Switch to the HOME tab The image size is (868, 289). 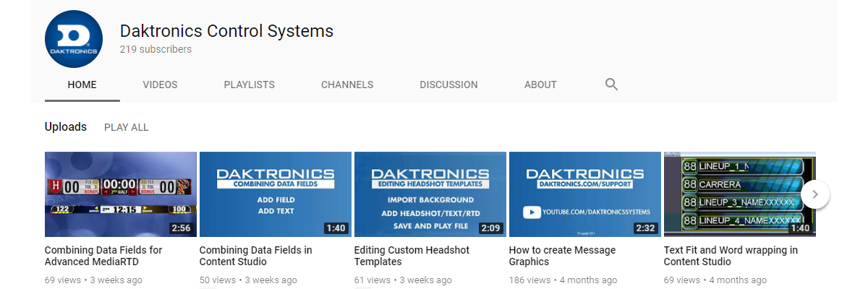coord(82,85)
